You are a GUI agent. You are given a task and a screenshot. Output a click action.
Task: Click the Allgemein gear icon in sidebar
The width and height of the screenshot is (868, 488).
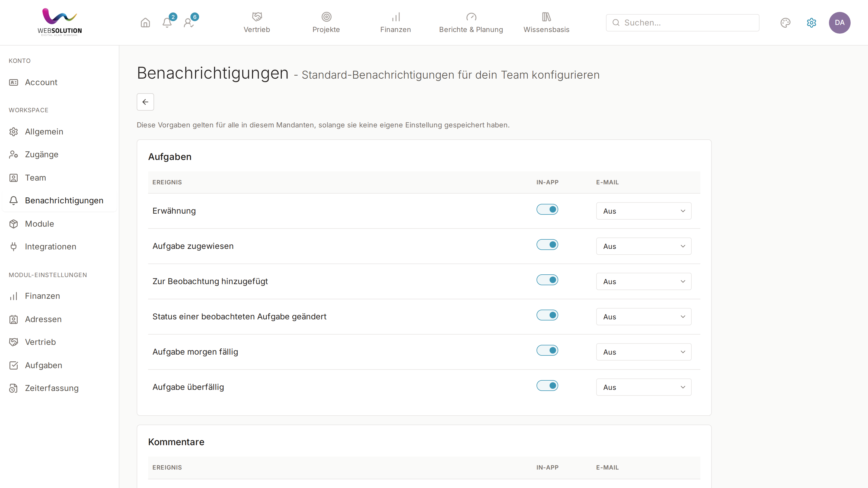coord(14,132)
